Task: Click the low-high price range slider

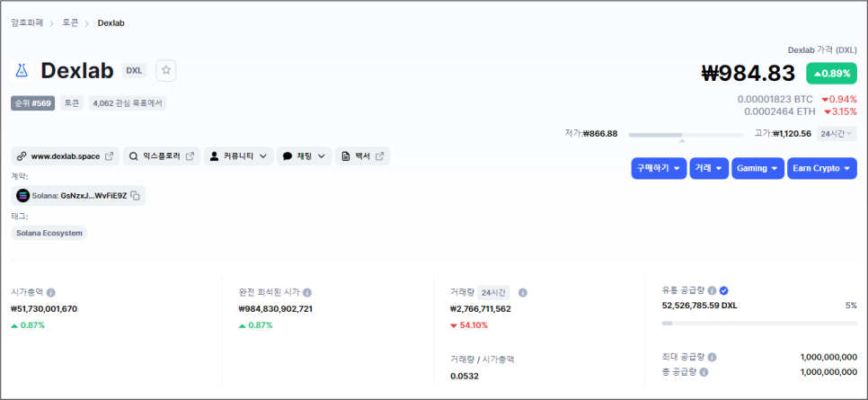Action: tap(686, 135)
